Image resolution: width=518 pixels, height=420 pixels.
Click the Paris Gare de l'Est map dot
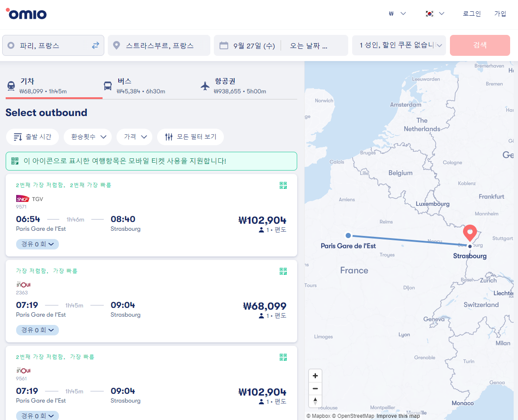(x=348, y=236)
